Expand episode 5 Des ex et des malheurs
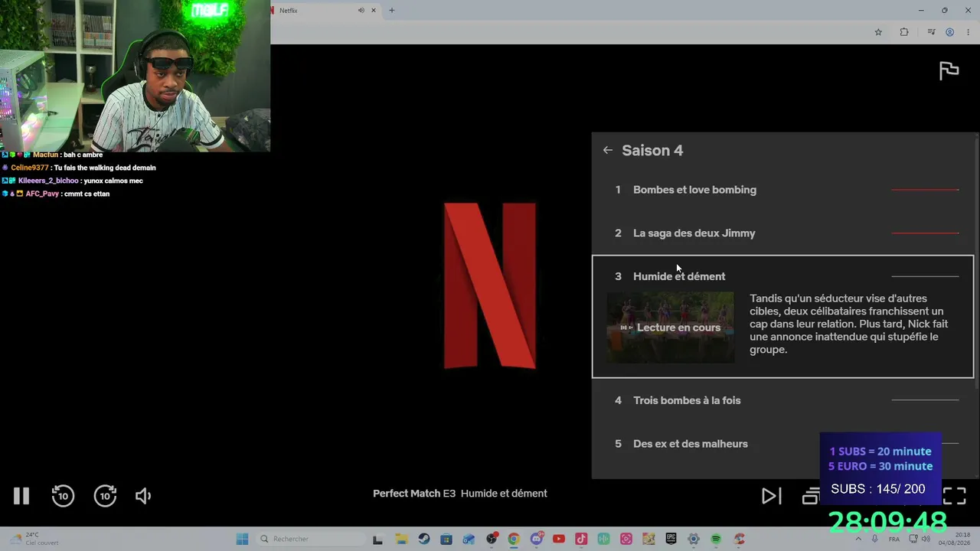The image size is (980, 551). [782, 444]
